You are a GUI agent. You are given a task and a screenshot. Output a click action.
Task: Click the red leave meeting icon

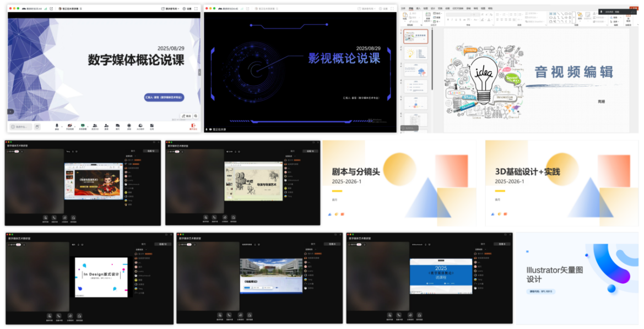click(193, 126)
